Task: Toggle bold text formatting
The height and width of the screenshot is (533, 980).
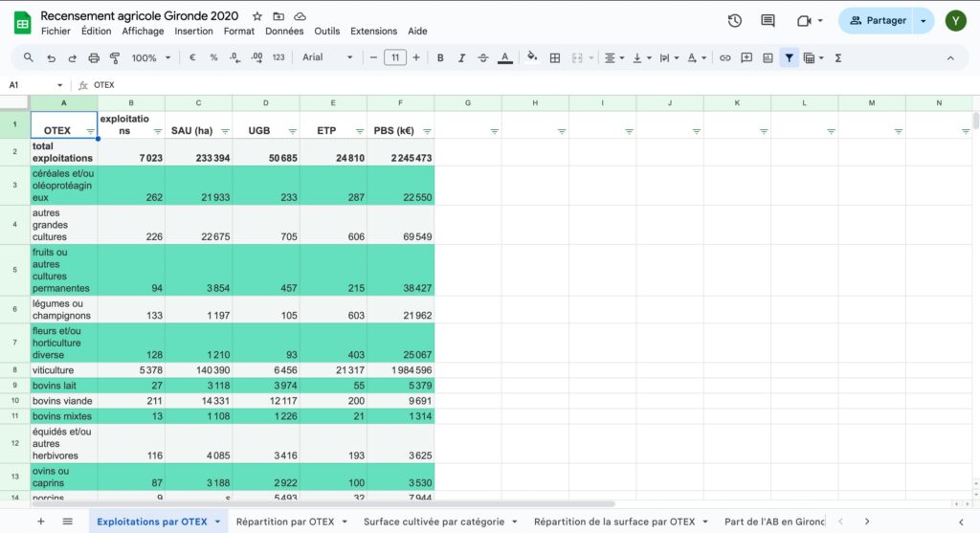Action: (x=440, y=57)
